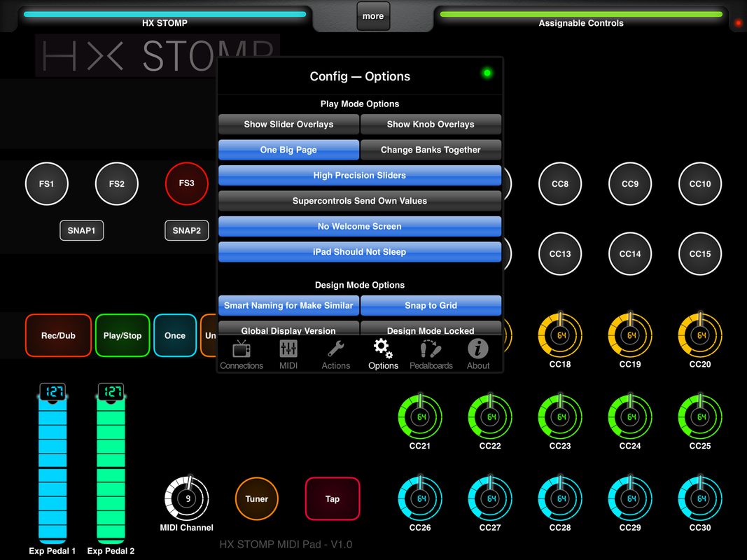Image resolution: width=747 pixels, height=560 pixels.
Task: Select the SNAP1 snapshot button
Action: pos(81,230)
